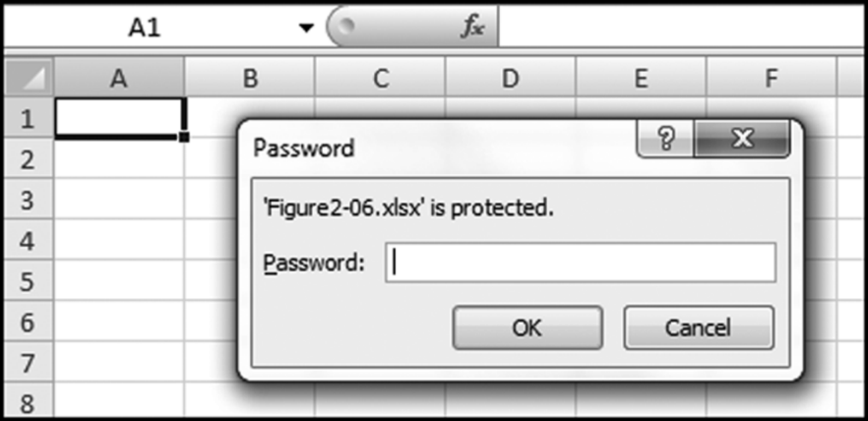Viewport: 868px width, 421px height.
Task: Click OK in the Password dialog
Action: [527, 328]
